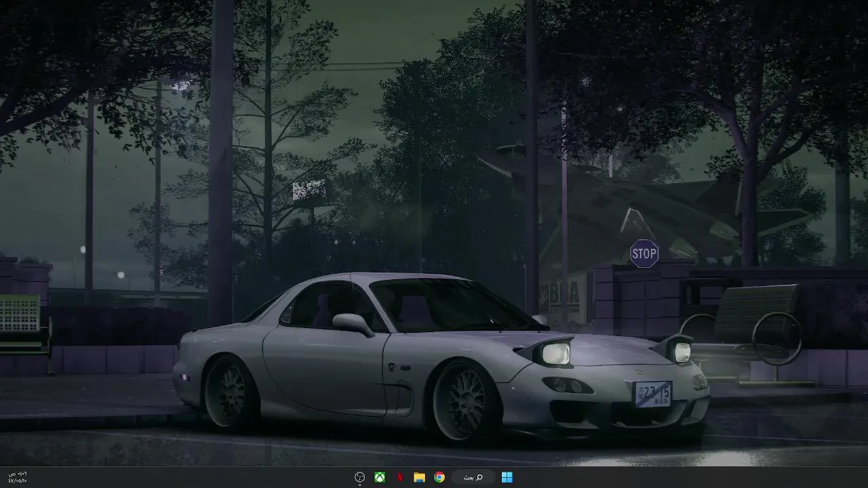Launch Google Chrome from the taskbar

click(439, 477)
